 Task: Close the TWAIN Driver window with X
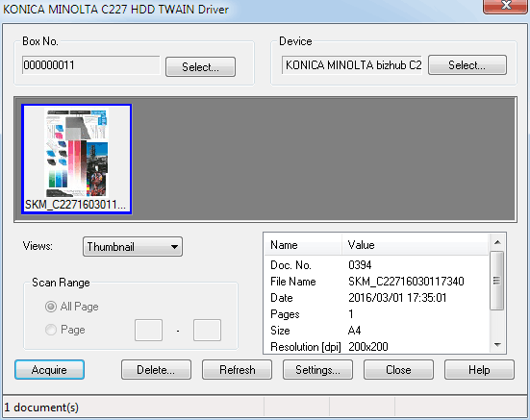tap(506, 6)
